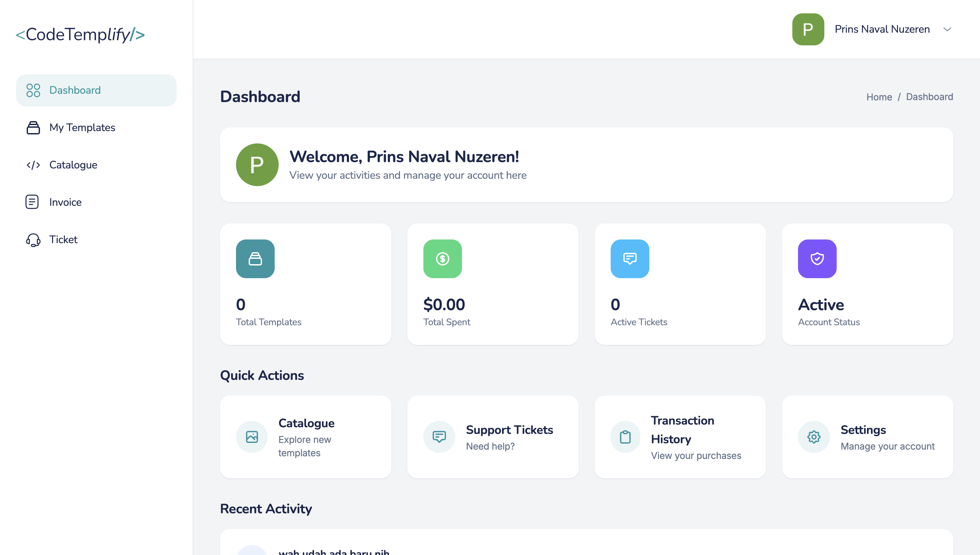Image resolution: width=980 pixels, height=555 pixels.
Task: Click the purple shield icon on Account Status card
Action: [817, 259]
